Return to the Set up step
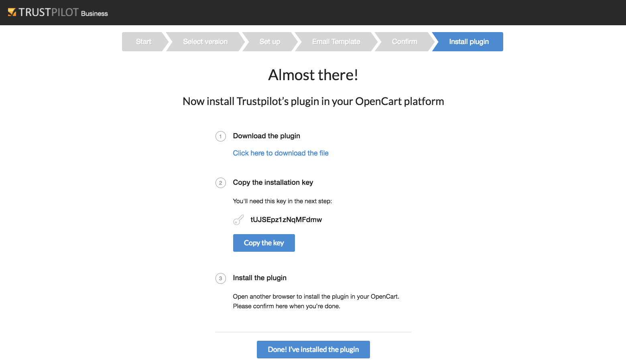This screenshot has width=626, height=364. coord(270,42)
